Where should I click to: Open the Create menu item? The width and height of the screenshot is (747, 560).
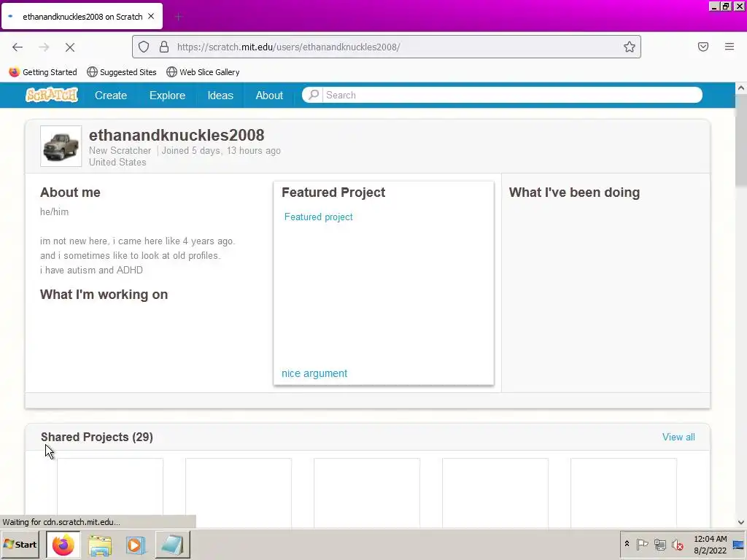(x=111, y=96)
